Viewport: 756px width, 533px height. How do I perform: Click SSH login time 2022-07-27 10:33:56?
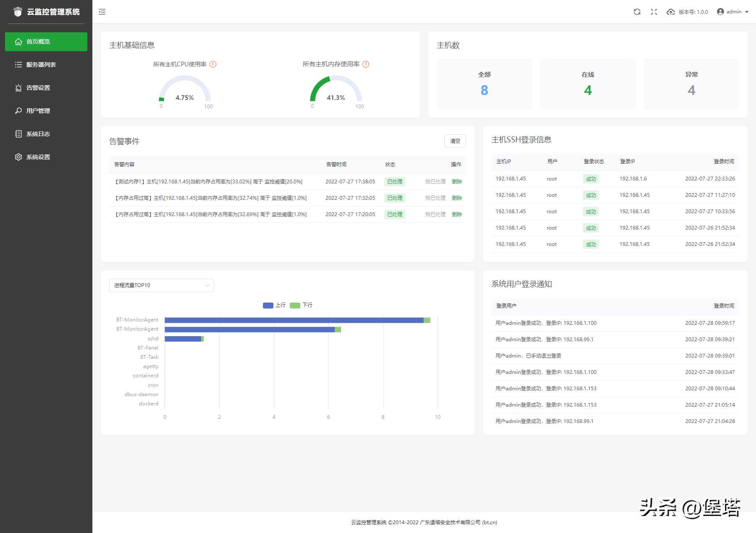(x=710, y=212)
